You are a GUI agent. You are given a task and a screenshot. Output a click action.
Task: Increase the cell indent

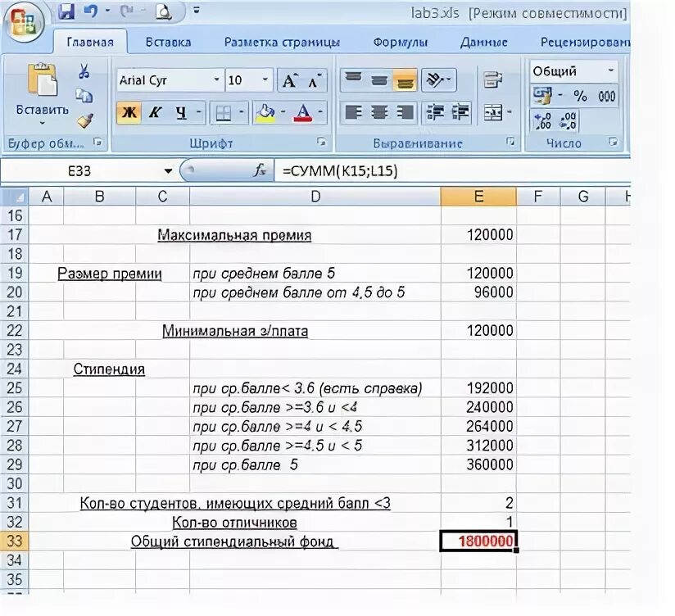460,112
